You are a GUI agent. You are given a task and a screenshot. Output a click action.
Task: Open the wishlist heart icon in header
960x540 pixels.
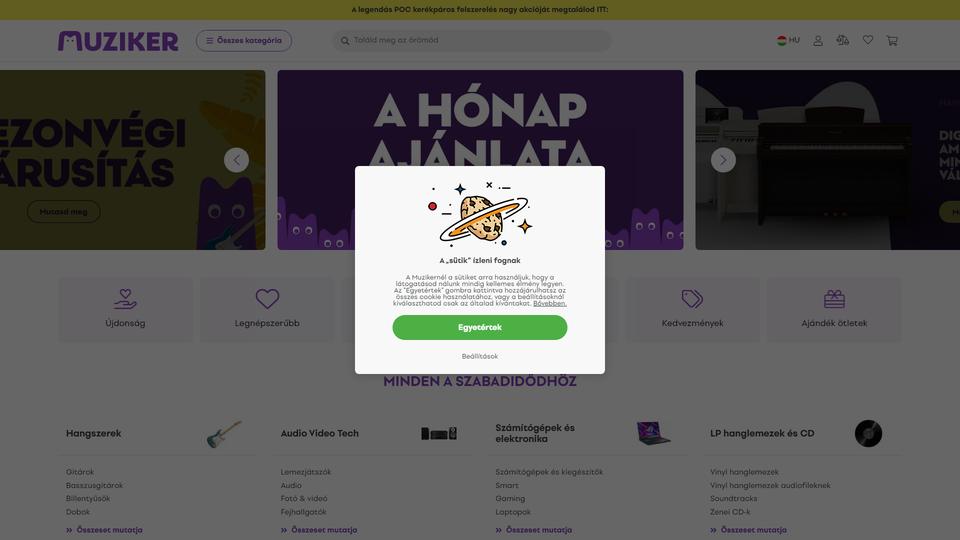coord(868,40)
